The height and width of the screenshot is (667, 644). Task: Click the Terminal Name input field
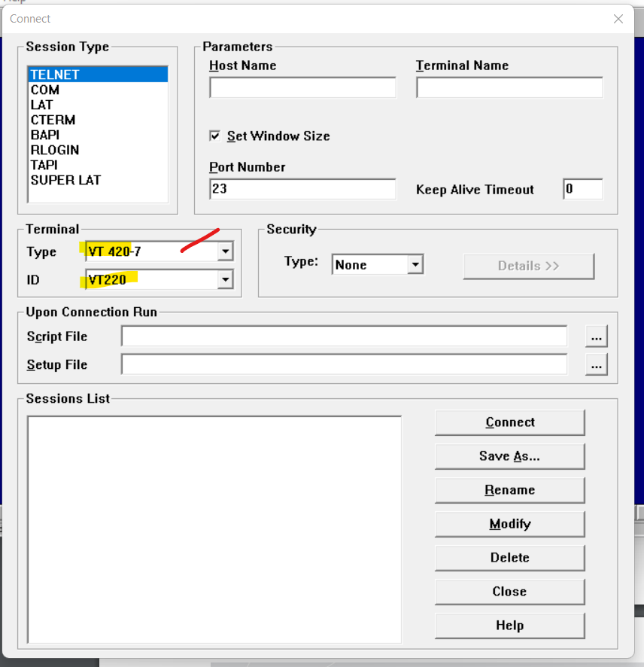(509, 87)
